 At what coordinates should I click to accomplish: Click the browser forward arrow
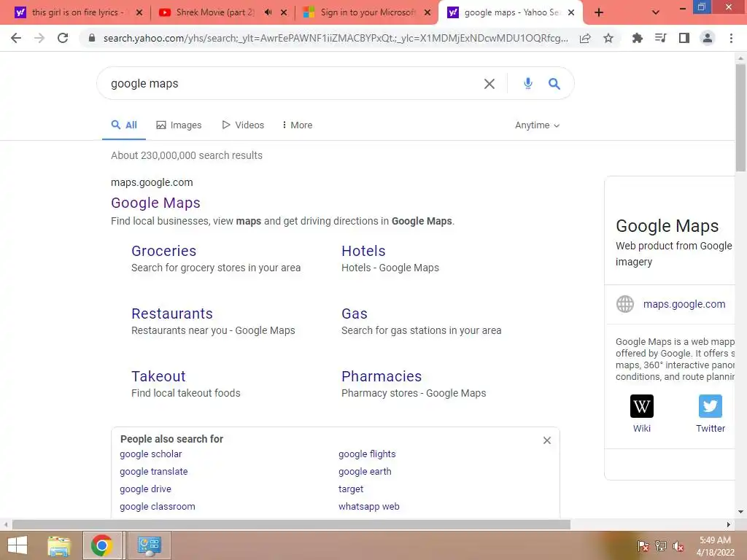(x=39, y=38)
